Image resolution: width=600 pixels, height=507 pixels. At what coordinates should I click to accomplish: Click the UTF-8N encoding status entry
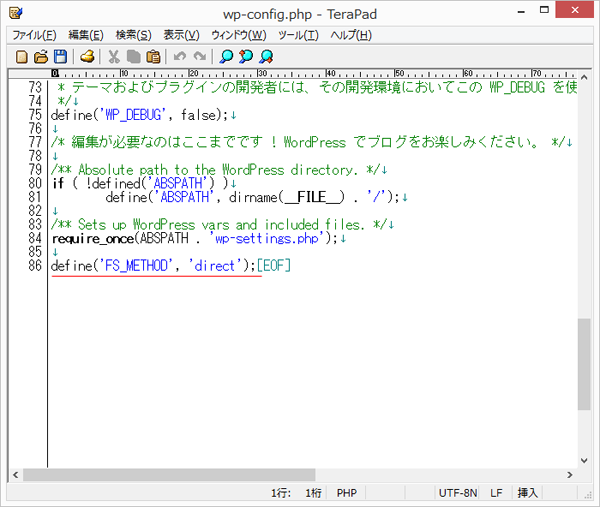tap(458, 493)
